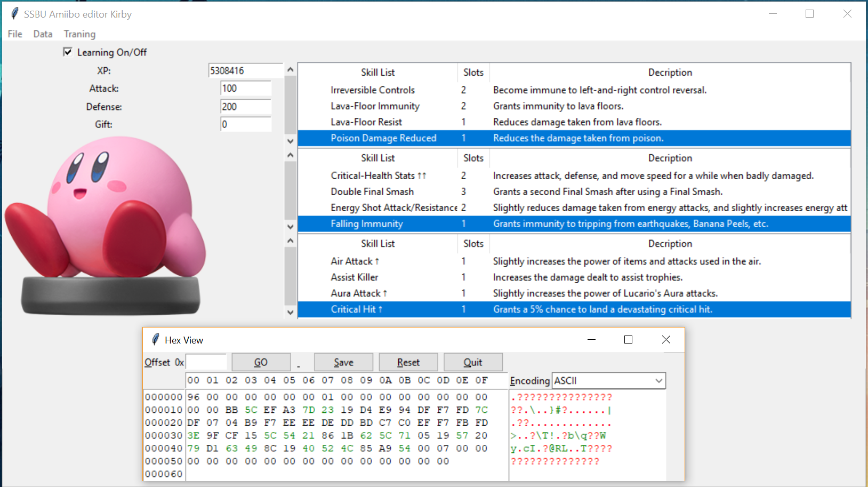Open the Traning menu
The image size is (868, 487).
79,34
